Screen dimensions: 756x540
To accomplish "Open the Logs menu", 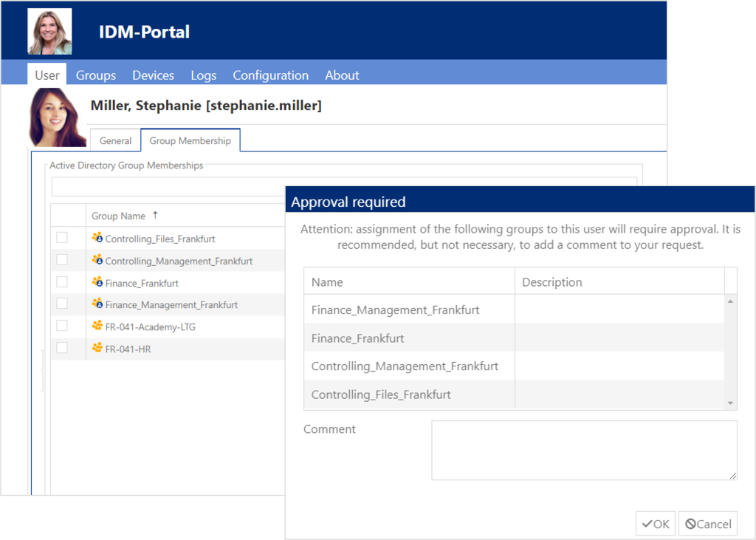I will point(204,75).
